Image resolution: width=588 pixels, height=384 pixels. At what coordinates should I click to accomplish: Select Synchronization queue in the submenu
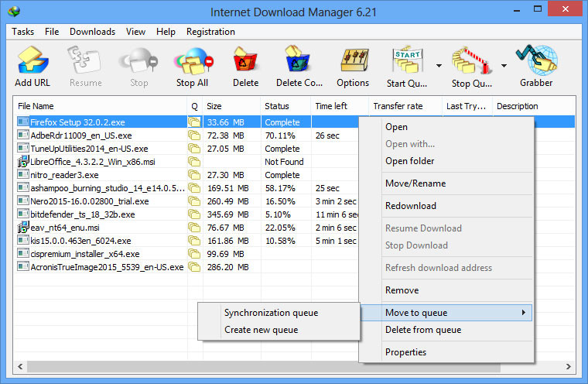tap(271, 313)
